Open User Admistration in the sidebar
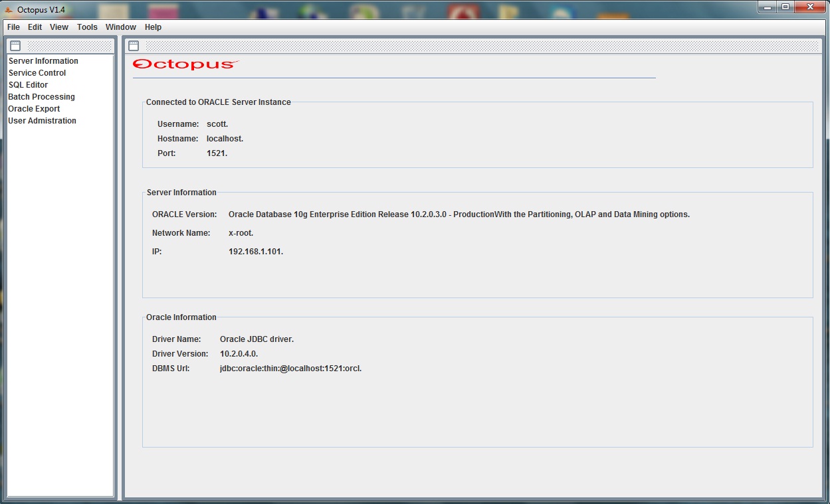Viewport: 830px width, 504px height. pyautogui.click(x=42, y=121)
